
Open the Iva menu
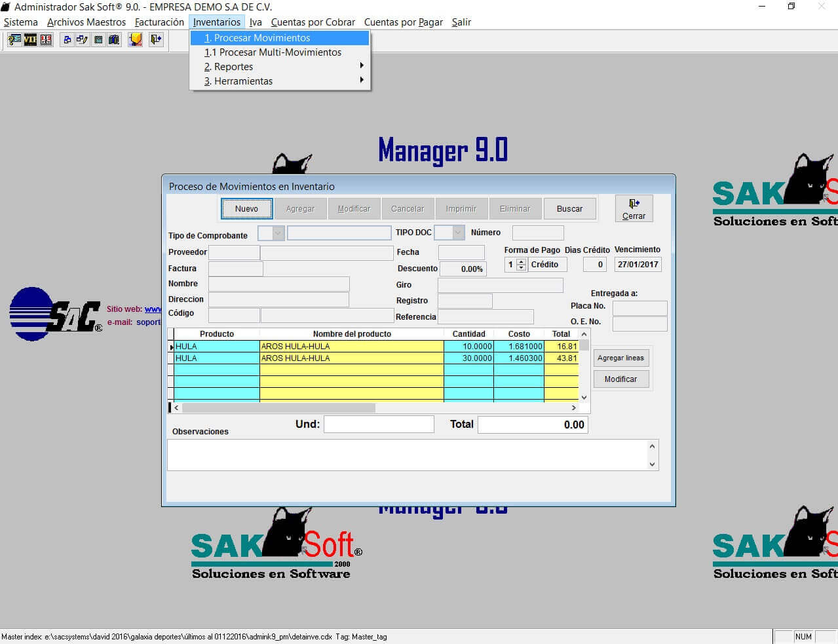coord(256,22)
